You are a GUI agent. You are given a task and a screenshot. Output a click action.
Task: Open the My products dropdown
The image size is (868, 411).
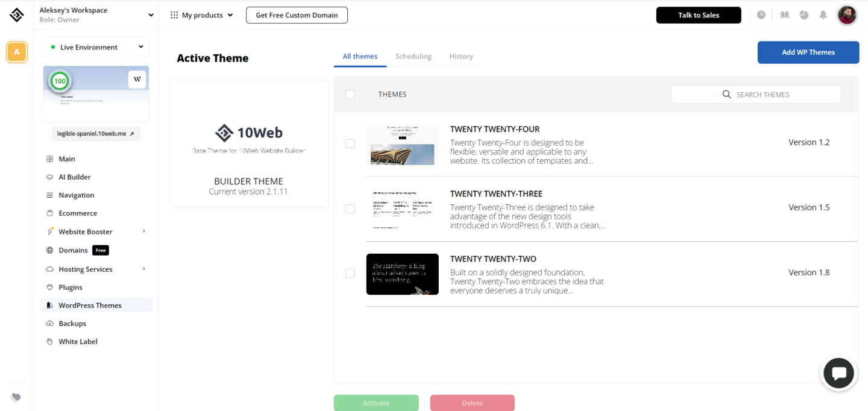pyautogui.click(x=202, y=15)
